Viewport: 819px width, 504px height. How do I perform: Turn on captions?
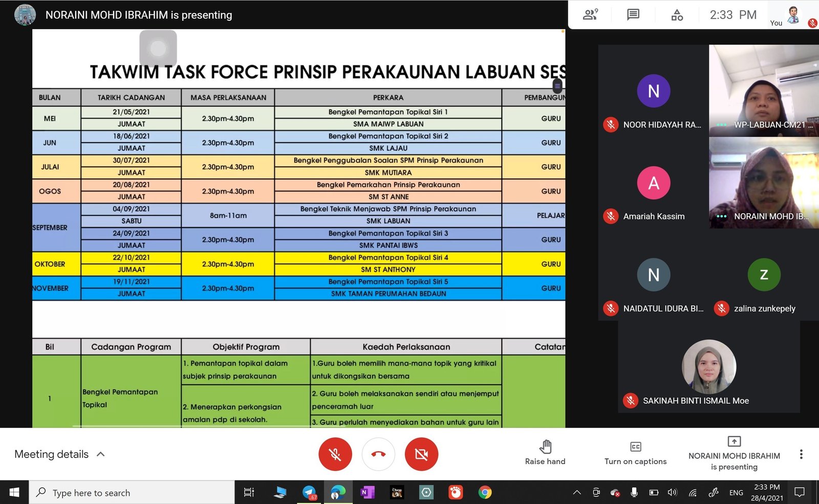635,453
